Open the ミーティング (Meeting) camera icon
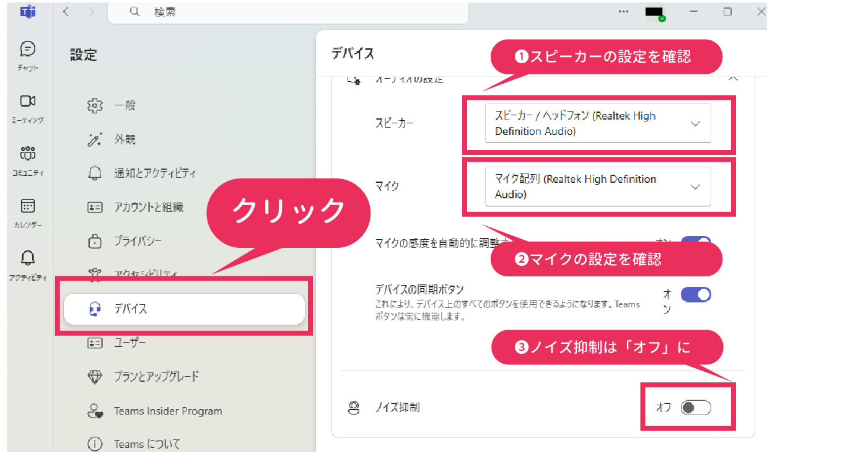868x453 pixels. [x=28, y=102]
